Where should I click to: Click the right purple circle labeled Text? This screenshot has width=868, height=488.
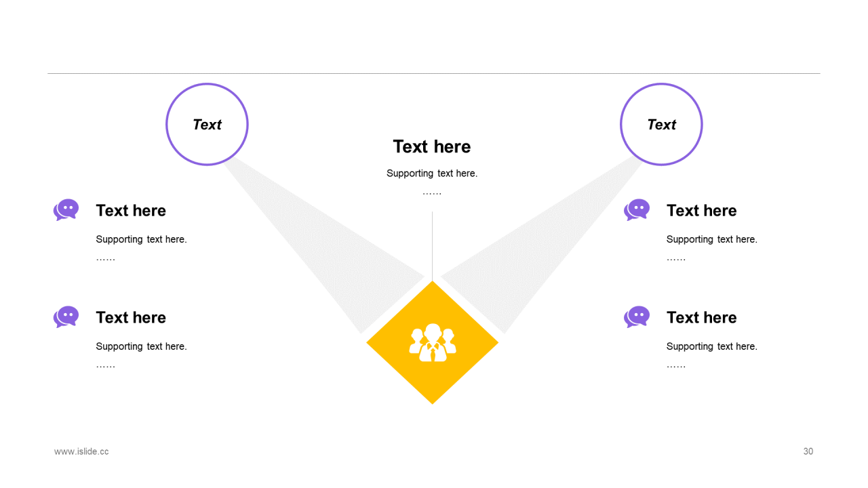(x=661, y=124)
